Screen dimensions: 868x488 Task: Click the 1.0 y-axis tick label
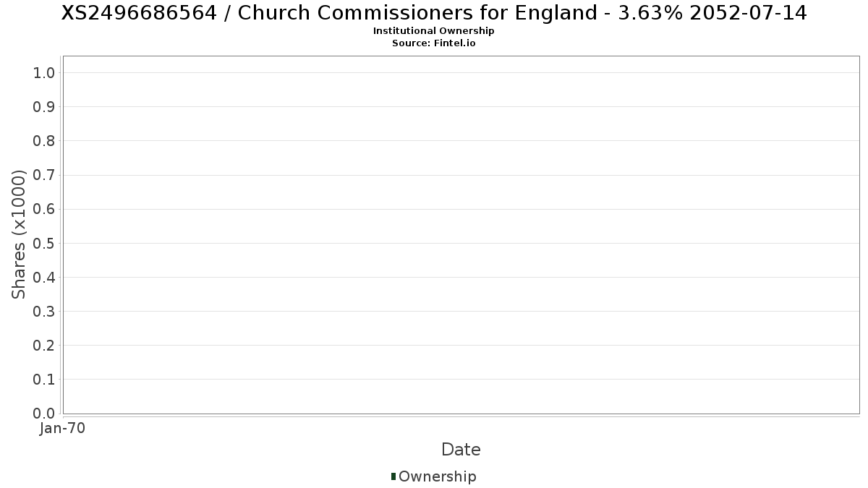coord(44,72)
